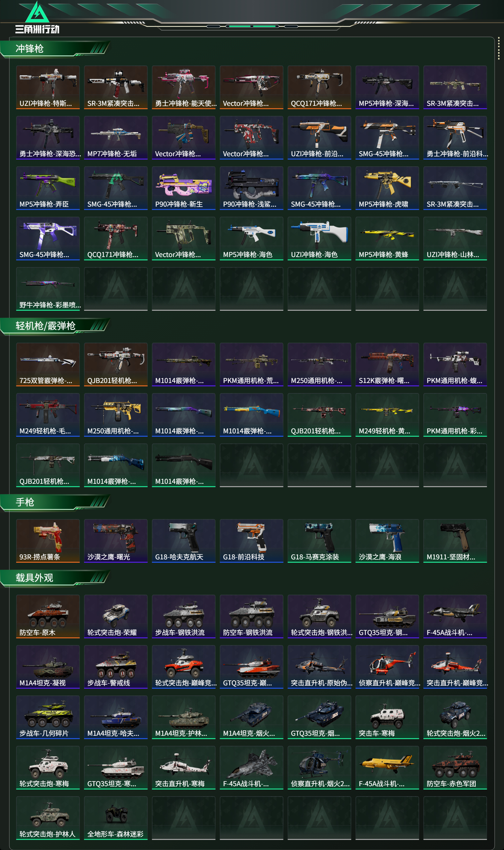Screen dimensions: 504x850
Task: Choose the P90冲锋枪-新生 skin
Action: pyautogui.click(x=184, y=188)
